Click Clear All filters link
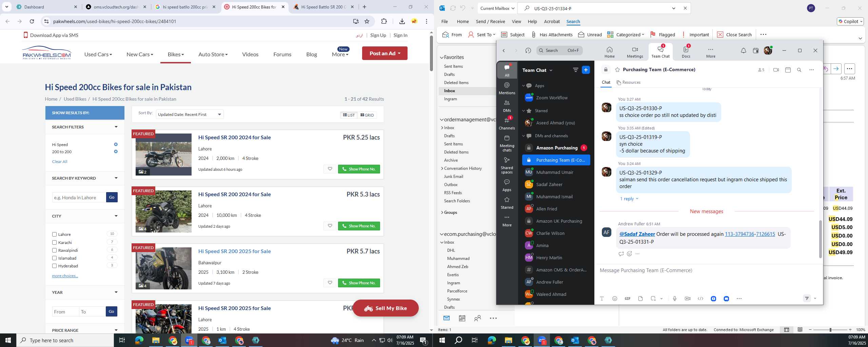 pyautogui.click(x=60, y=162)
